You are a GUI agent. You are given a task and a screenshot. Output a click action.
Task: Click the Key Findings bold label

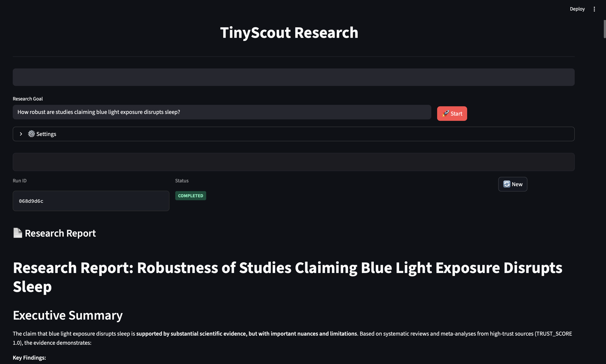click(29, 358)
